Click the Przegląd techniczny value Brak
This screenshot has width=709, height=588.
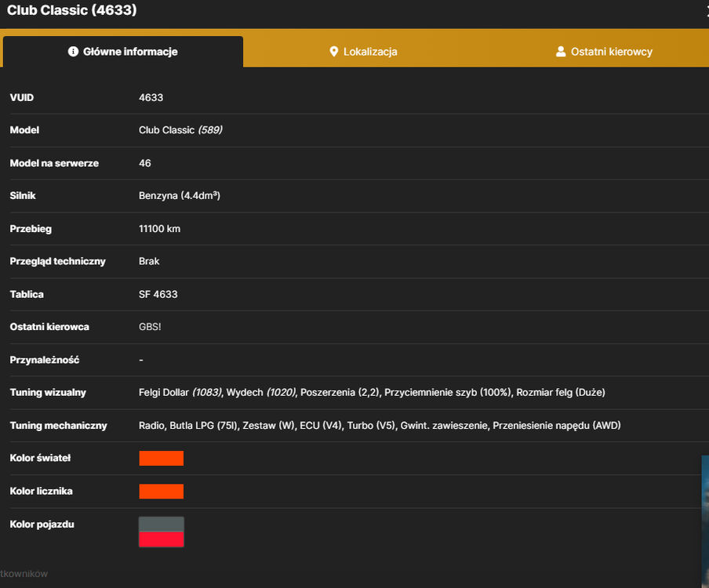coord(149,261)
